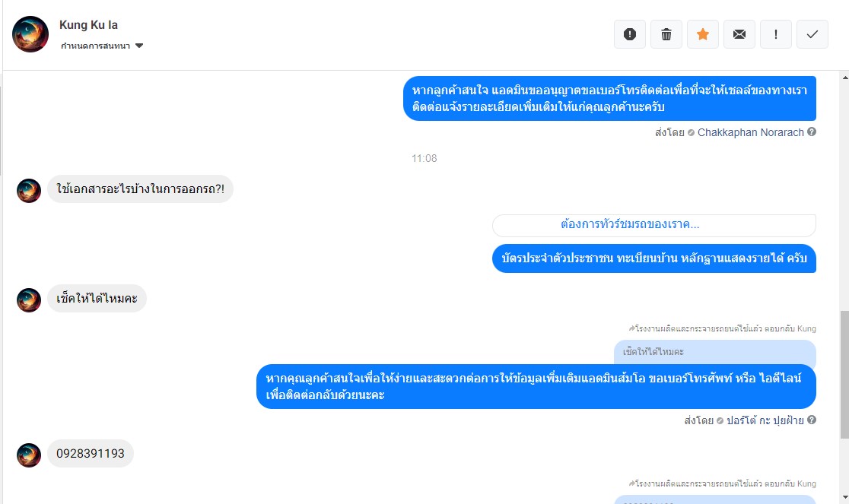Select the phone number message 0928391193
849x504 pixels.
91,453
